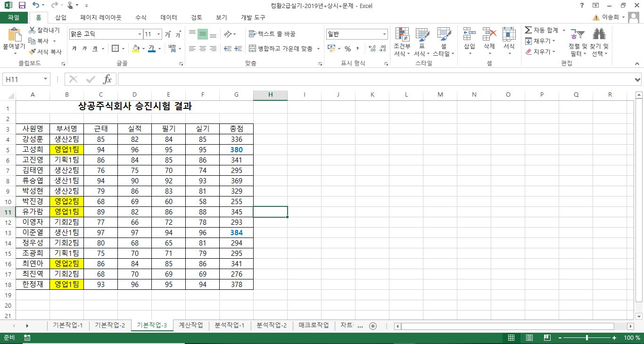The height and width of the screenshot is (344, 644).
Task: Open the Formulas (수식) ribbon tab
Action: [x=140, y=17]
